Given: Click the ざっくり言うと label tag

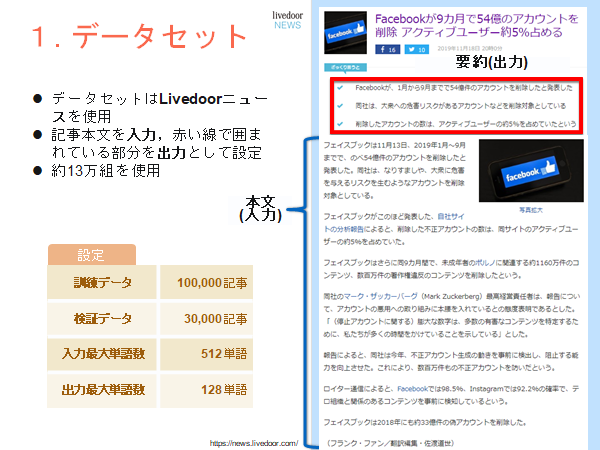Looking at the screenshot, I should (x=346, y=68).
